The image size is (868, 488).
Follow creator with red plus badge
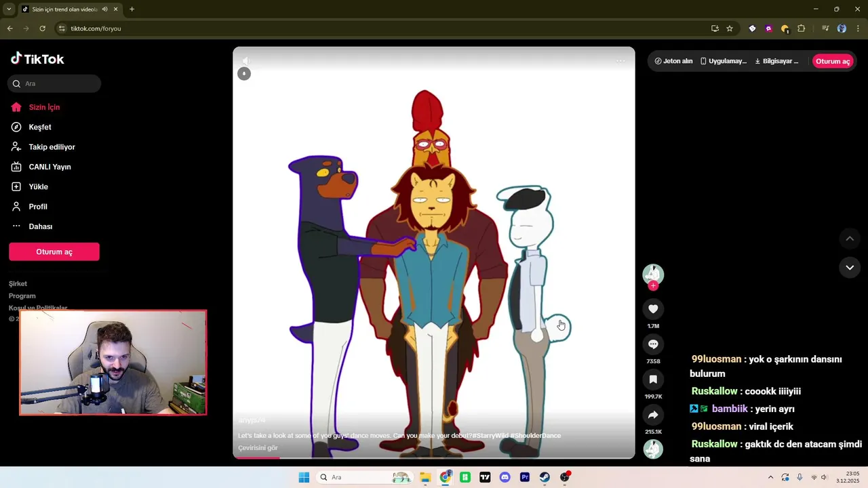coord(653,285)
